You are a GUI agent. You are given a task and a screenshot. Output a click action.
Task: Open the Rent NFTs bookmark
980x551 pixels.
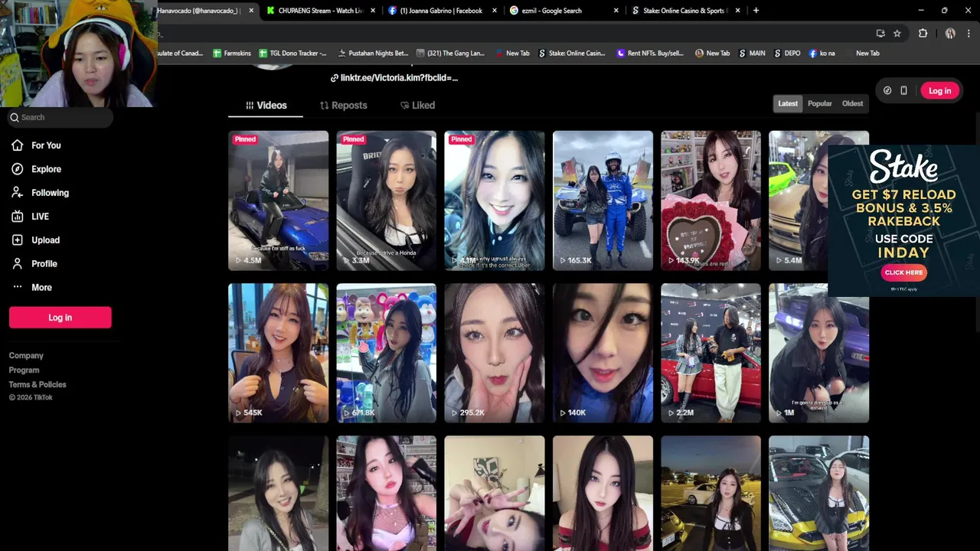pyautogui.click(x=650, y=54)
